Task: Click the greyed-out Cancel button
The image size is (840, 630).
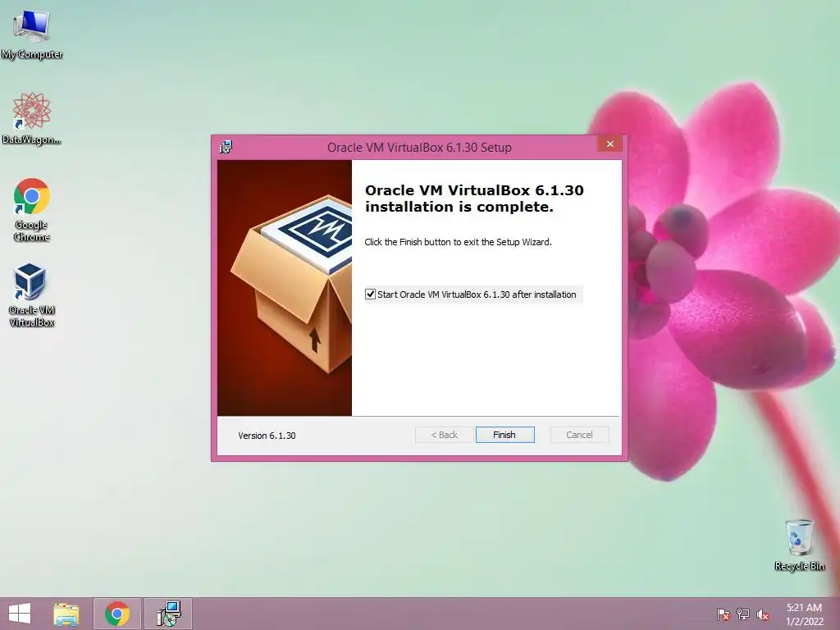Action: 579,435
